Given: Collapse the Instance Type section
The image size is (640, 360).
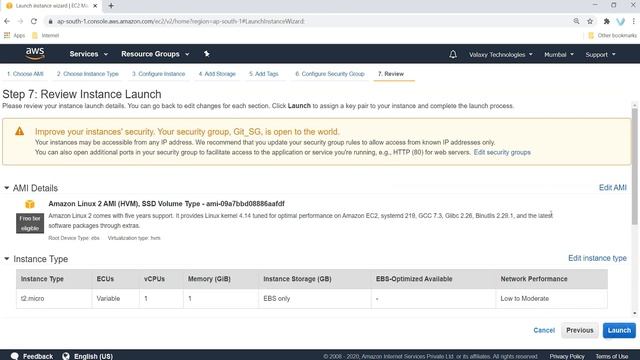Looking at the screenshot, I should [x=7, y=259].
